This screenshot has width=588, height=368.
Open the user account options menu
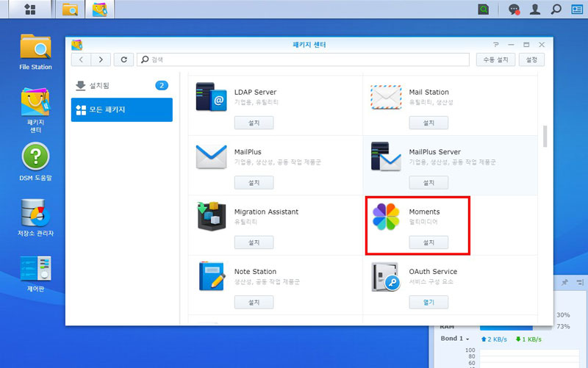(536, 10)
